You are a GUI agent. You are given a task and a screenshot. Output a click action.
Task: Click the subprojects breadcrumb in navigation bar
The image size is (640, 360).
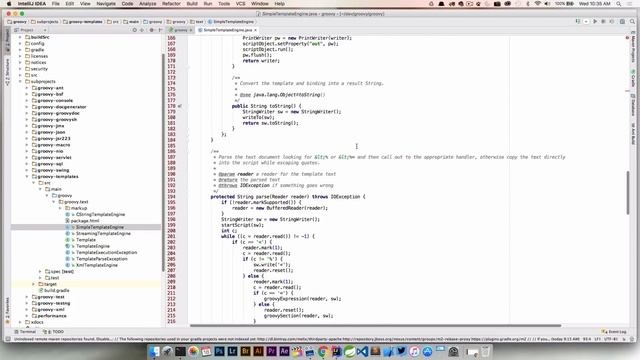tap(45, 22)
